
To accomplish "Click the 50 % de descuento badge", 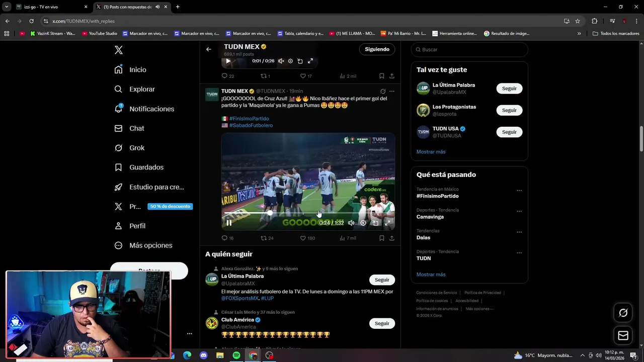I will (x=170, y=206).
